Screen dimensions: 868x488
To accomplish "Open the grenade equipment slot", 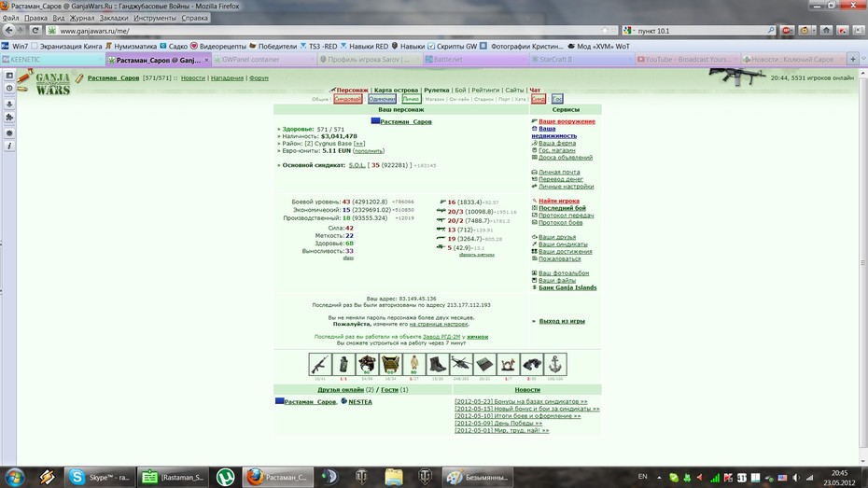I will 343,365.
